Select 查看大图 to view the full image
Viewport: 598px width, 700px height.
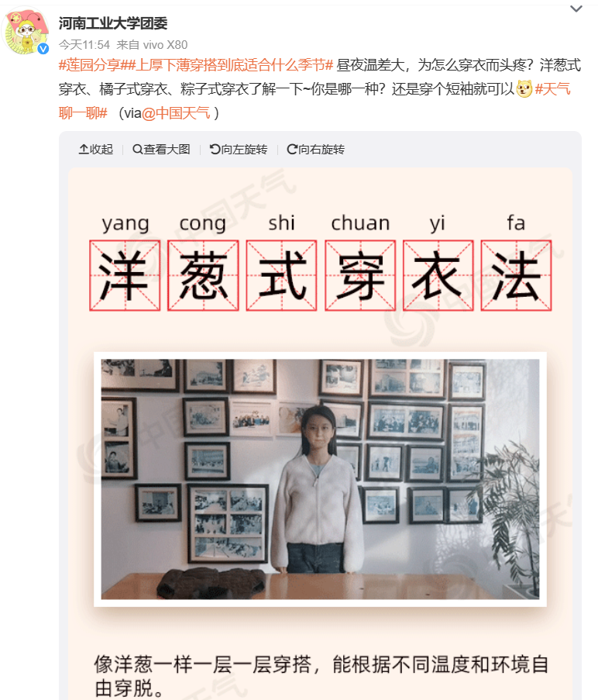click(x=161, y=149)
